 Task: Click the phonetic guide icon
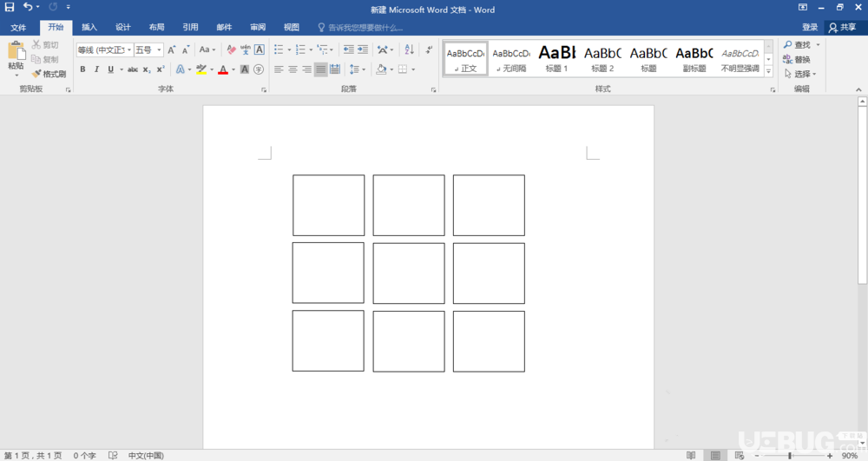(x=246, y=49)
